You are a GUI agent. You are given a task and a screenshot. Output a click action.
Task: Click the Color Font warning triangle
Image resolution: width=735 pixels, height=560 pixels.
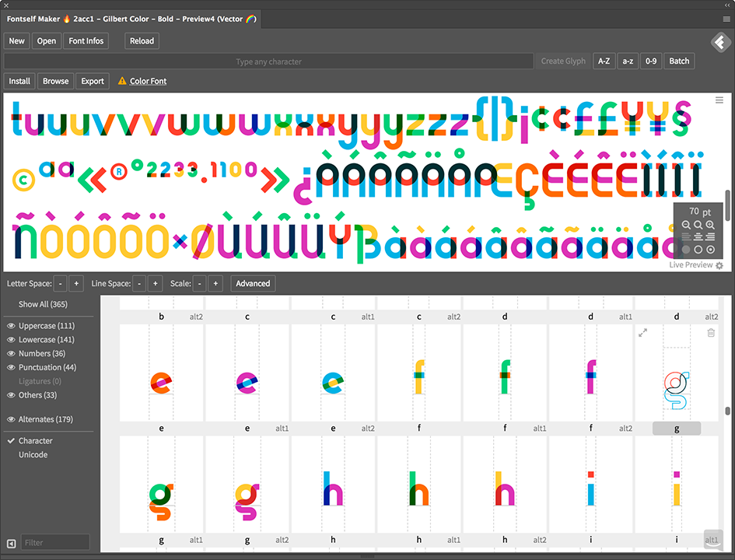122,80
